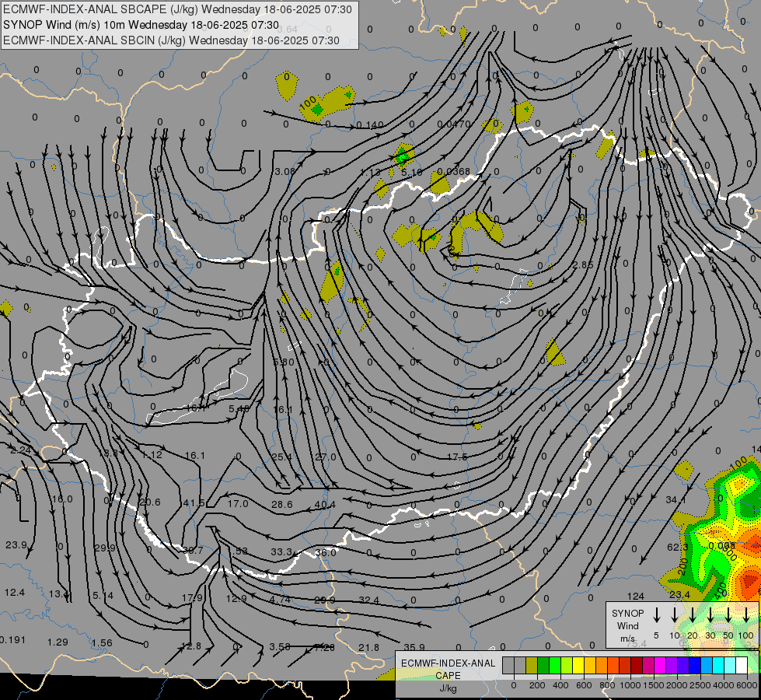This screenshot has width=761, height=700.
Task: Click the 23.9 value on map
Action: (16, 544)
